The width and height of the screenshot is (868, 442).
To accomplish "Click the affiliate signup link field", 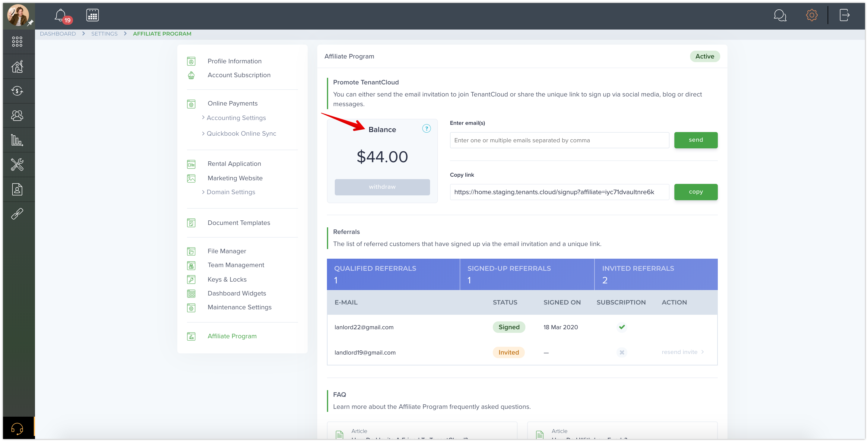I will [559, 192].
